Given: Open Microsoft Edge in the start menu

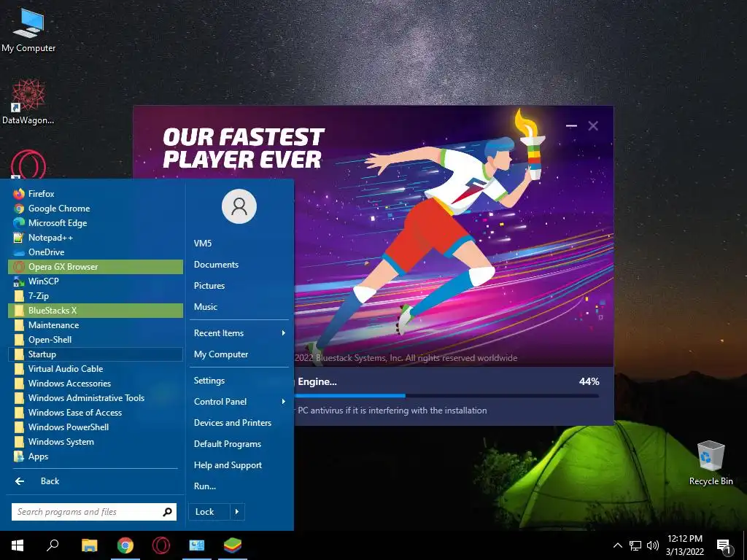Looking at the screenshot, I should [96, 223].
